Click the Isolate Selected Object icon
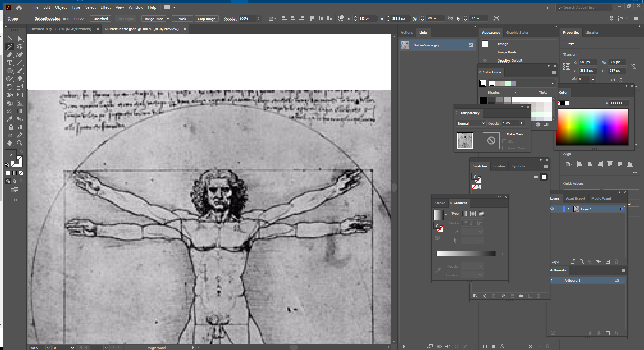 [x=496, y=18]
